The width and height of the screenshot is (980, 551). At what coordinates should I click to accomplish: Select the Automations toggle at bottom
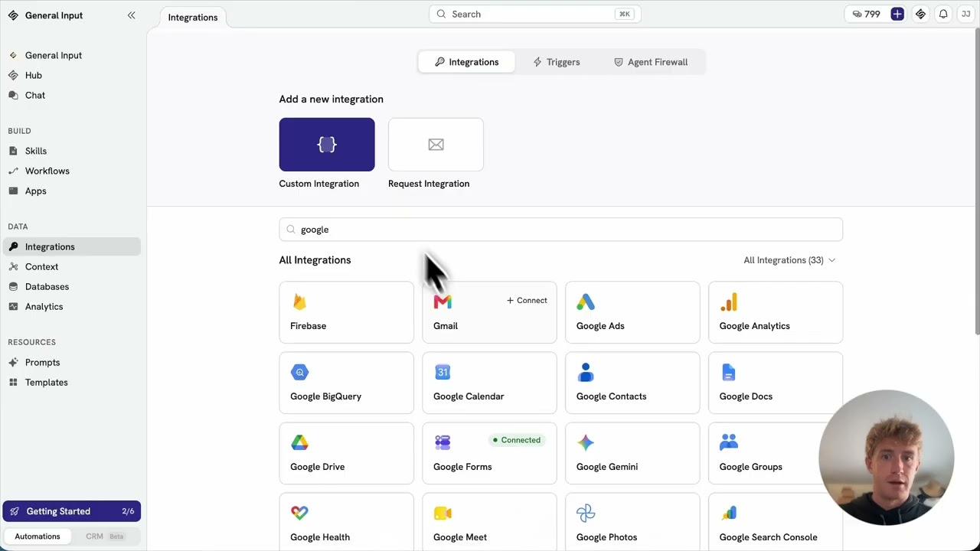pyautogui.click(x=38, y=536)
